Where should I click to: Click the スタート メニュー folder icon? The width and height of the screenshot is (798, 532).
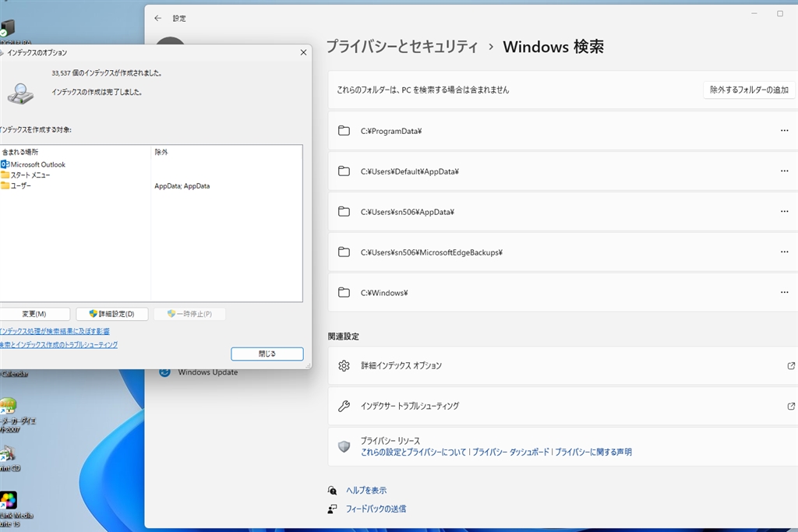(5, 175)
